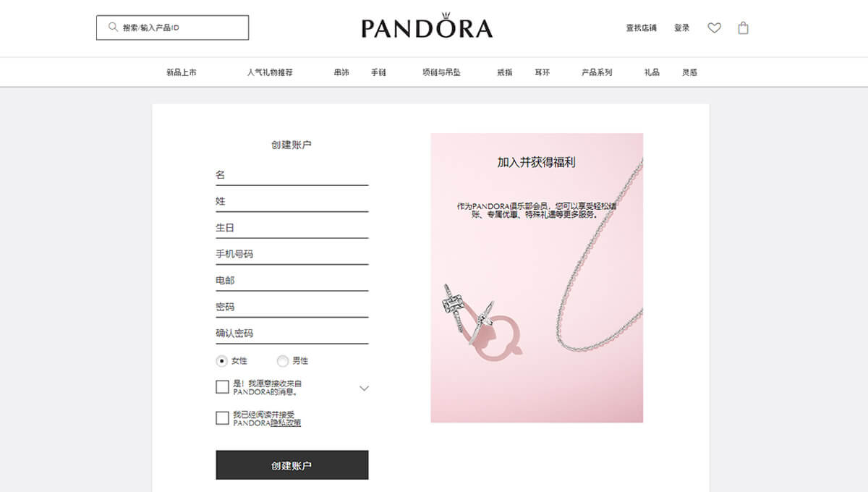Open the 人气礼物推荐 menu

coord(270,72)
